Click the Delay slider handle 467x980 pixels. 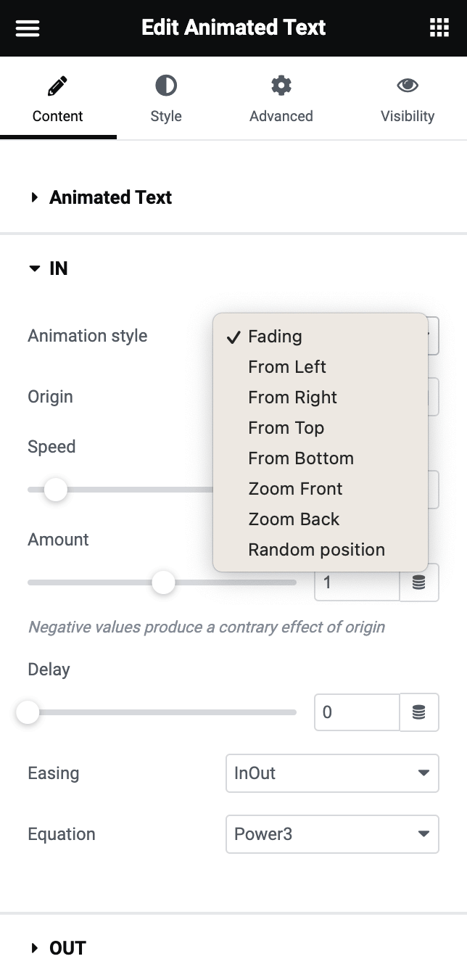click(x=28, y=712)
